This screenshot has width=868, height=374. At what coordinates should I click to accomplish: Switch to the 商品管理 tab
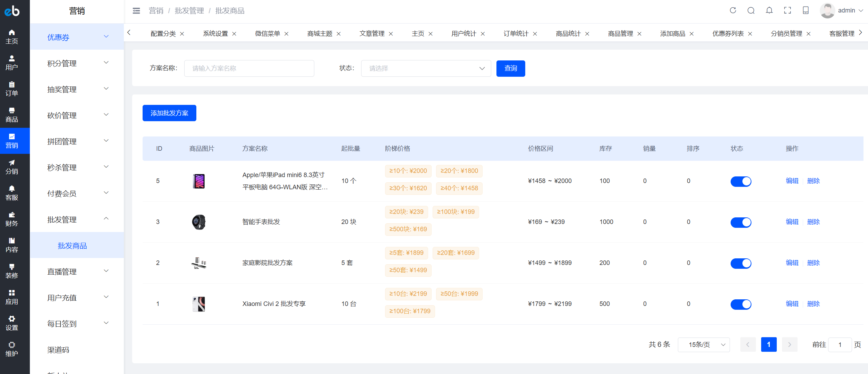tap(620, 34)
